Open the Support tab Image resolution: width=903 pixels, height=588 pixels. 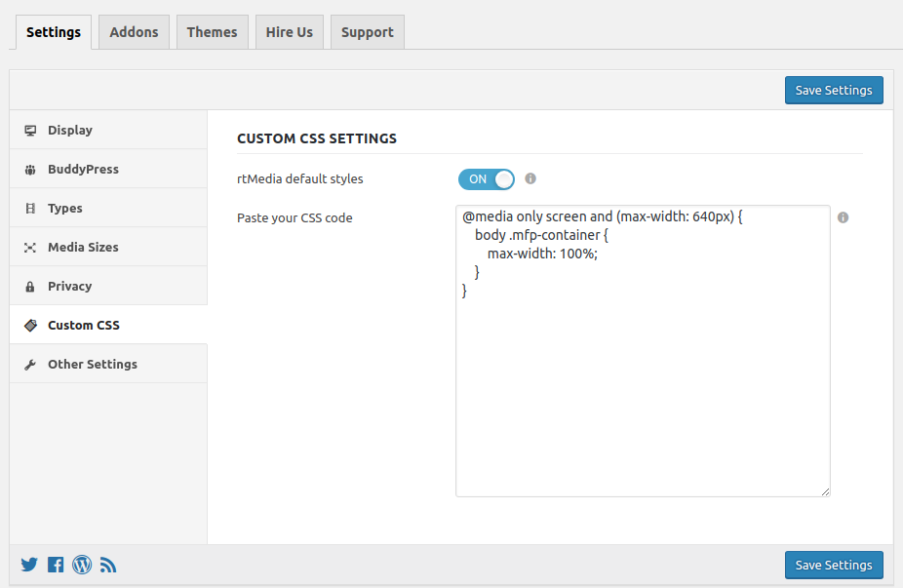[x=367, y=32]
